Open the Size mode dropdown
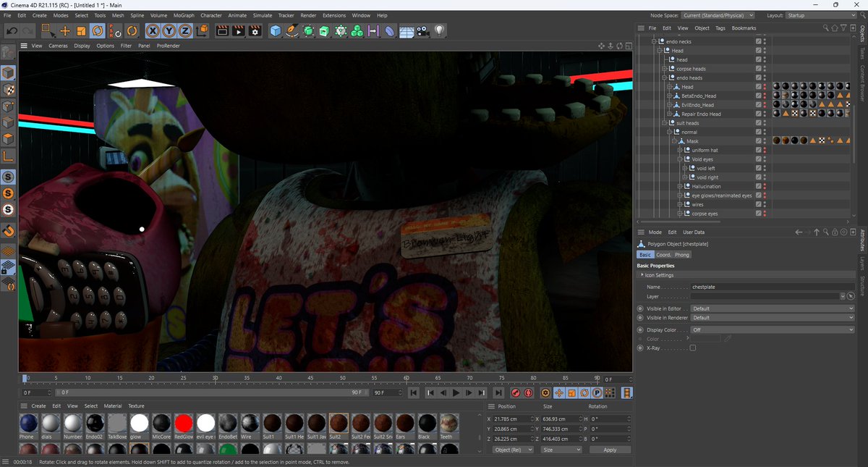Viewport: 868px width, 467px height. pyautogui.click(x=560, y=450)
